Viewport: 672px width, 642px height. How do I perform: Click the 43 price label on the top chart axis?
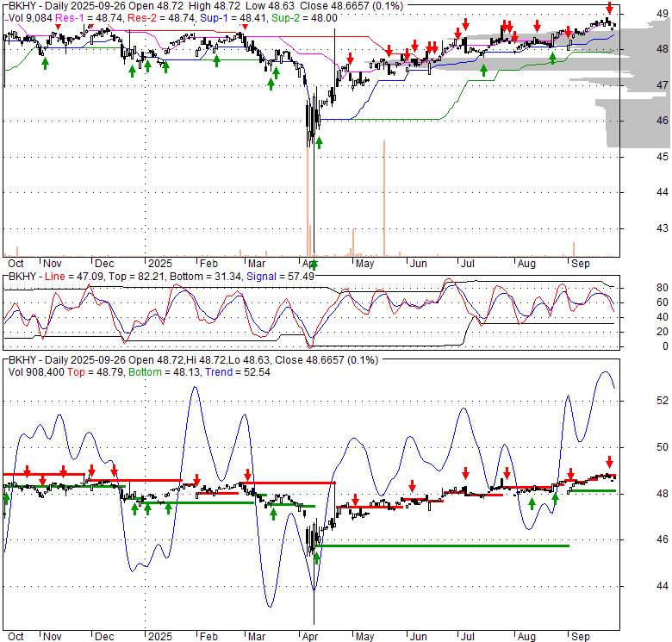coord(663,228)
